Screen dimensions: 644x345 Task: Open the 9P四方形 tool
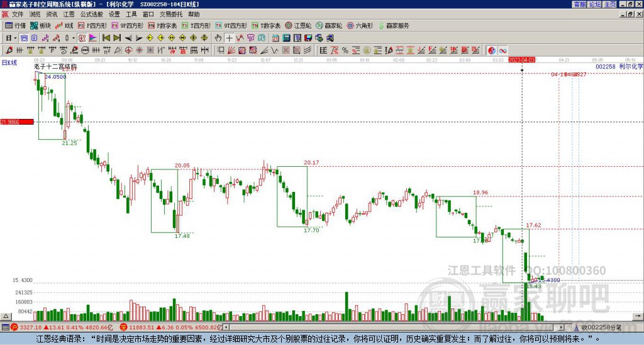(x=127, y=25)
